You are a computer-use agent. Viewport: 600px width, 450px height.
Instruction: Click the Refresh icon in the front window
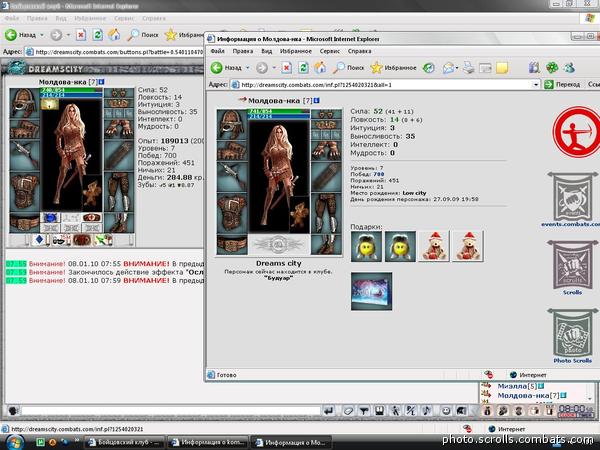[x=303, y=68]
